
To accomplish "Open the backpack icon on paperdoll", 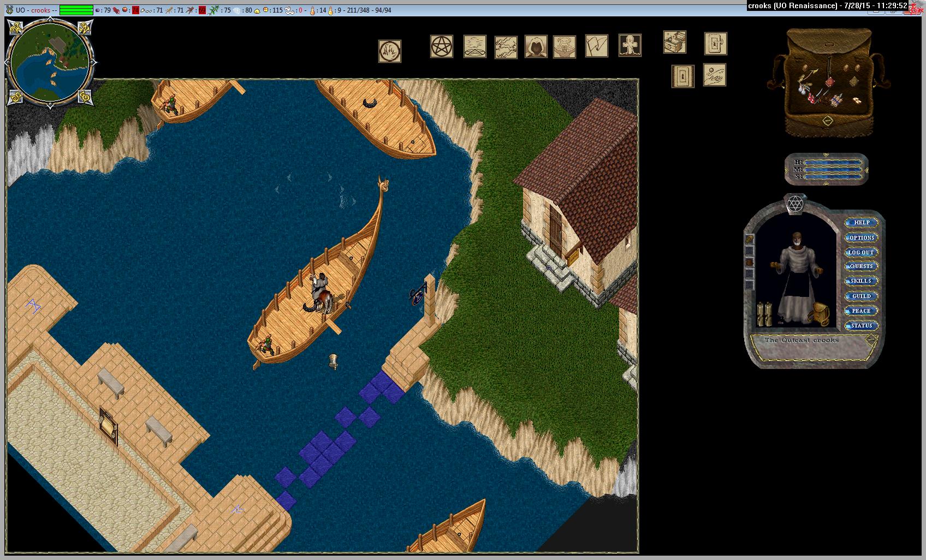I will [819, 314].
